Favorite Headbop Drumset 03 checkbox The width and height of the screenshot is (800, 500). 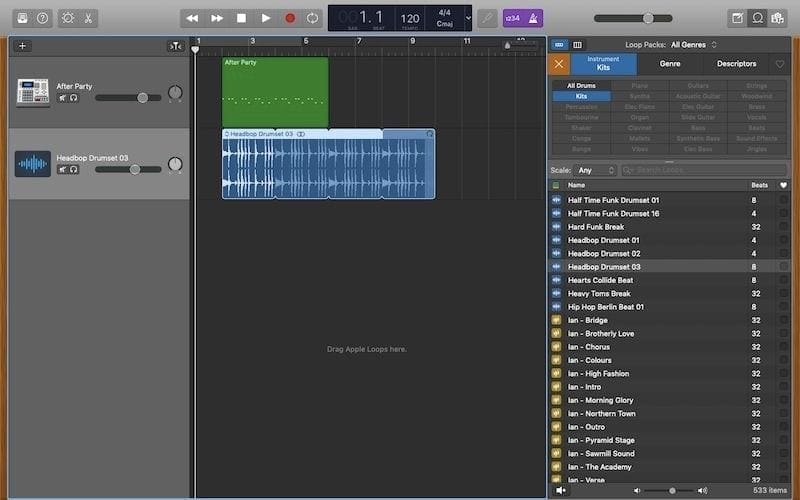click(x=783, y=267)
